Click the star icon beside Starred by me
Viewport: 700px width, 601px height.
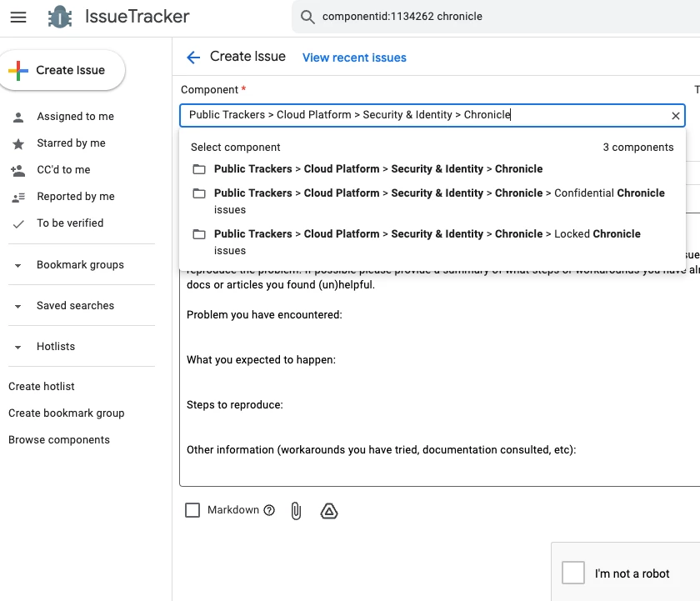pyautogui.click(x=18, y=143)
